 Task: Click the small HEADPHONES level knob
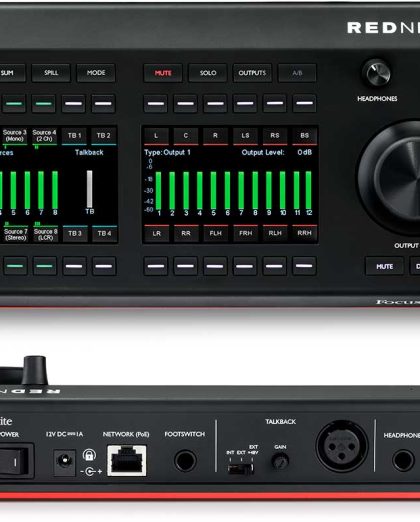(378, 73)
